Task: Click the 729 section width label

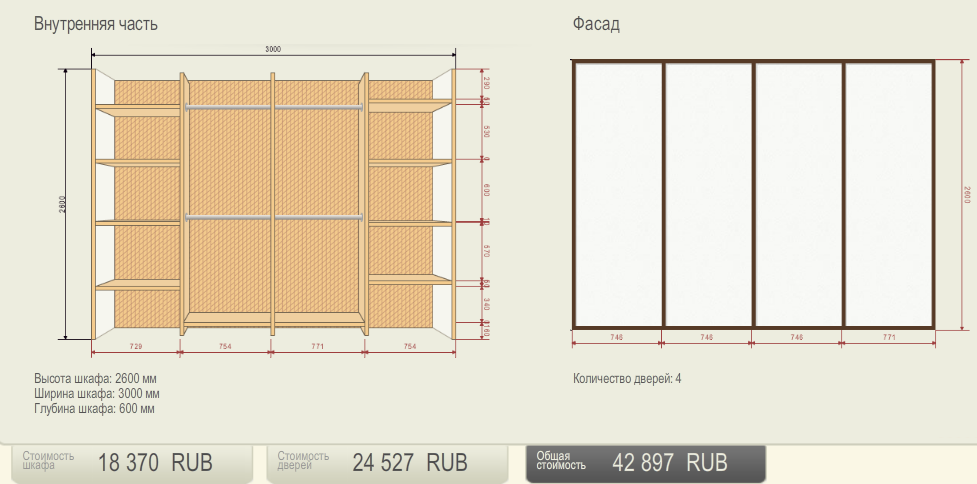Action: (x=135, y=346)
